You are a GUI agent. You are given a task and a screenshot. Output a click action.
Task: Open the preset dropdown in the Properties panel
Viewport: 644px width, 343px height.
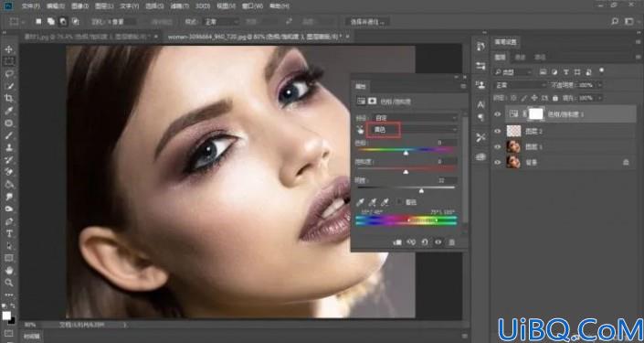415,118
